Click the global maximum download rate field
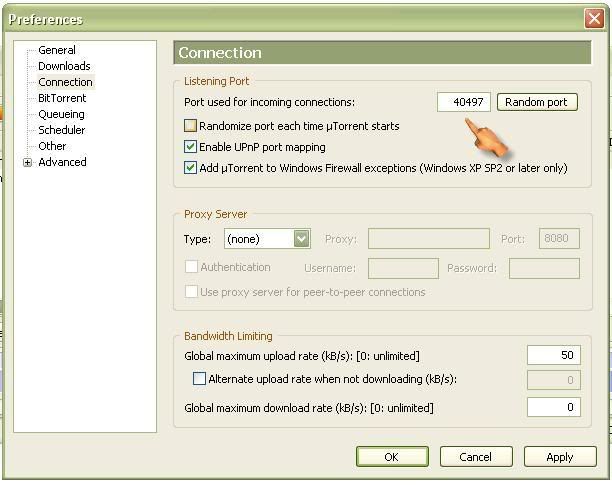The width and height of the screenshot is (612, 485). pos(554,407)
